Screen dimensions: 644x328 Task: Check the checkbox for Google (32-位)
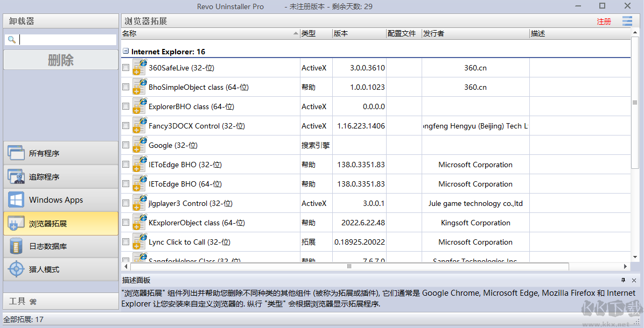[x=125, y=145]
